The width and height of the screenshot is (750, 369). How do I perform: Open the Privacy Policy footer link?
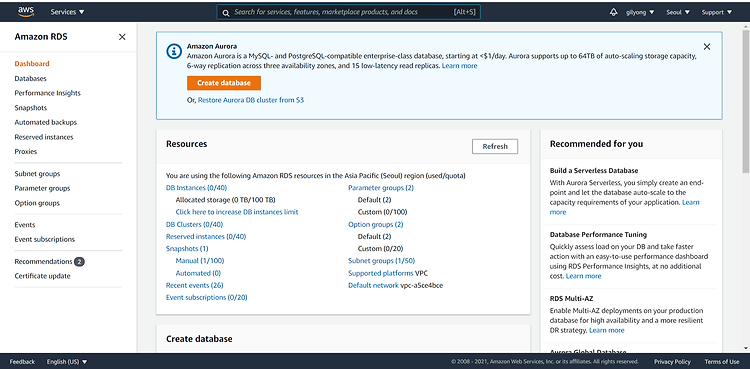click(x=673, y=362)
